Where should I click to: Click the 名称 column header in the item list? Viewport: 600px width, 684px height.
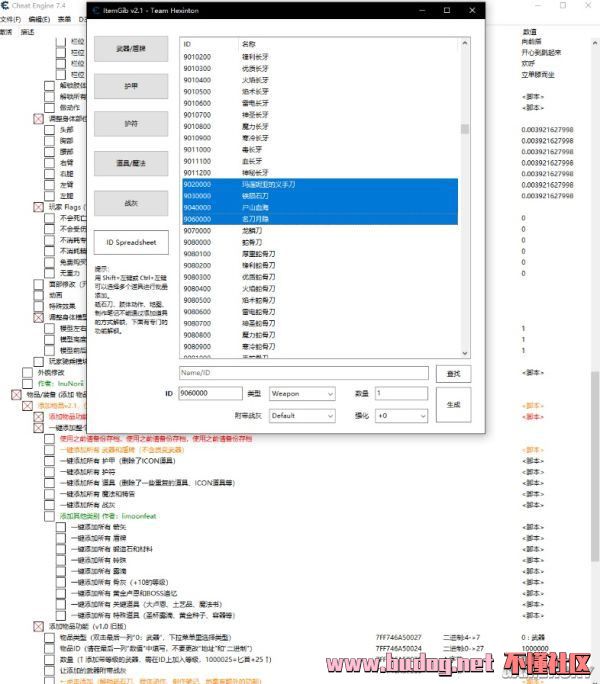pyautogui.click(x=349, y=44)
